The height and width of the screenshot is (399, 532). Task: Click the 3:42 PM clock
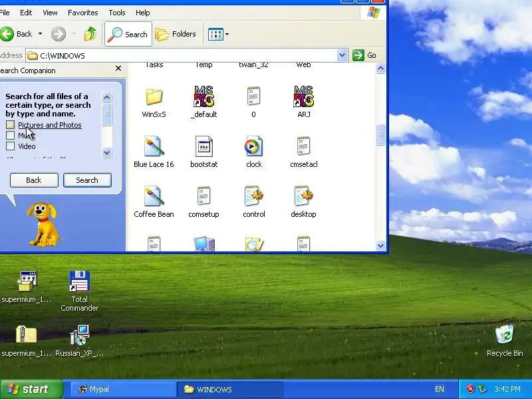507,389
